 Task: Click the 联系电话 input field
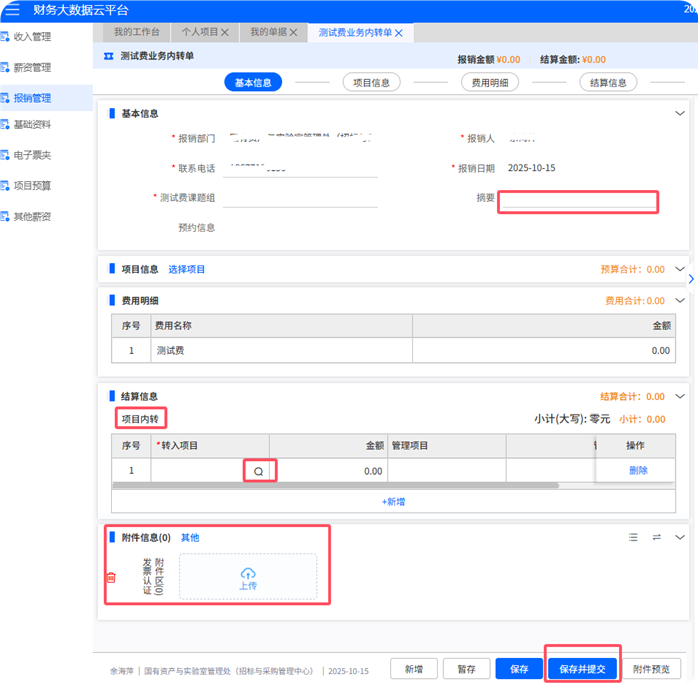click(300, 169)
